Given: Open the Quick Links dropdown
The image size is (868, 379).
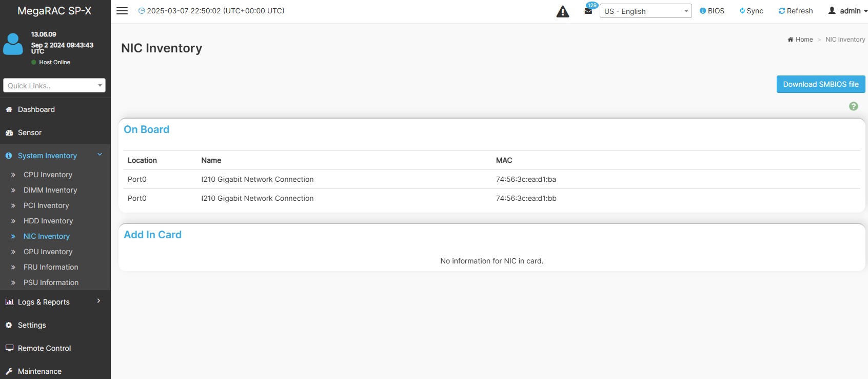Looking at the screenshot, I should coord(54,85).
